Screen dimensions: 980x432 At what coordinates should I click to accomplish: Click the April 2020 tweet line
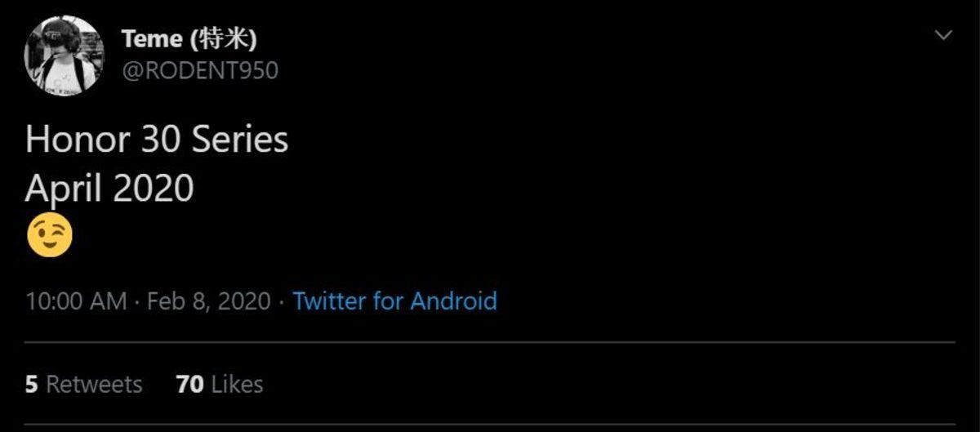pos(109,189)
